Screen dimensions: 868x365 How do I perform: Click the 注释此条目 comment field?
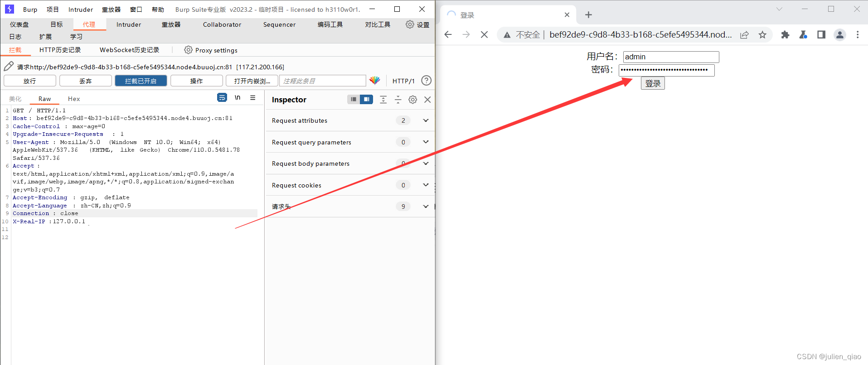(323, 81)
